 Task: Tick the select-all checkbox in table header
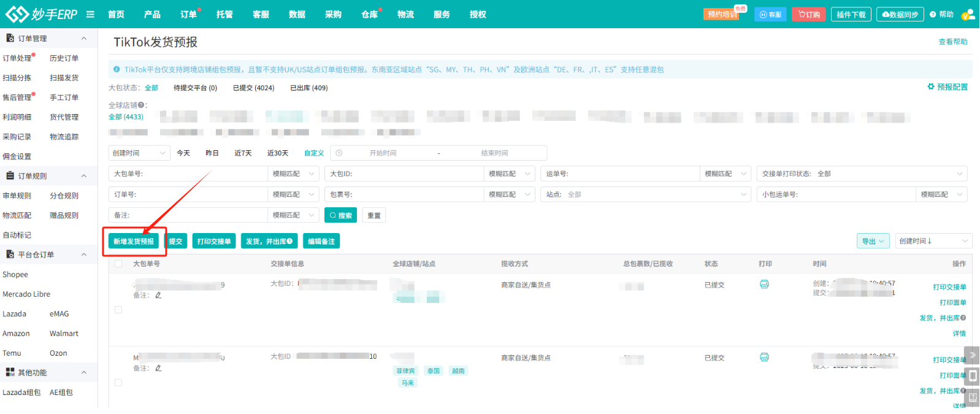click(x=118, y=264)
